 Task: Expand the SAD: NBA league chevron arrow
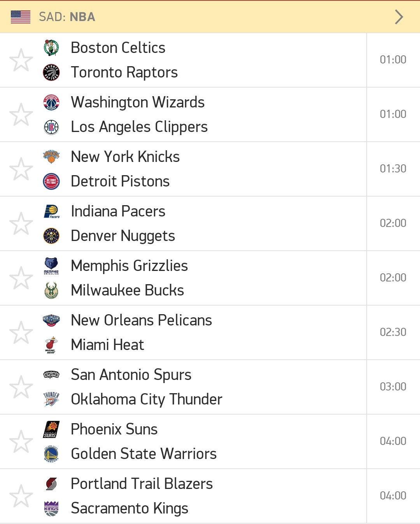point(399,17)
